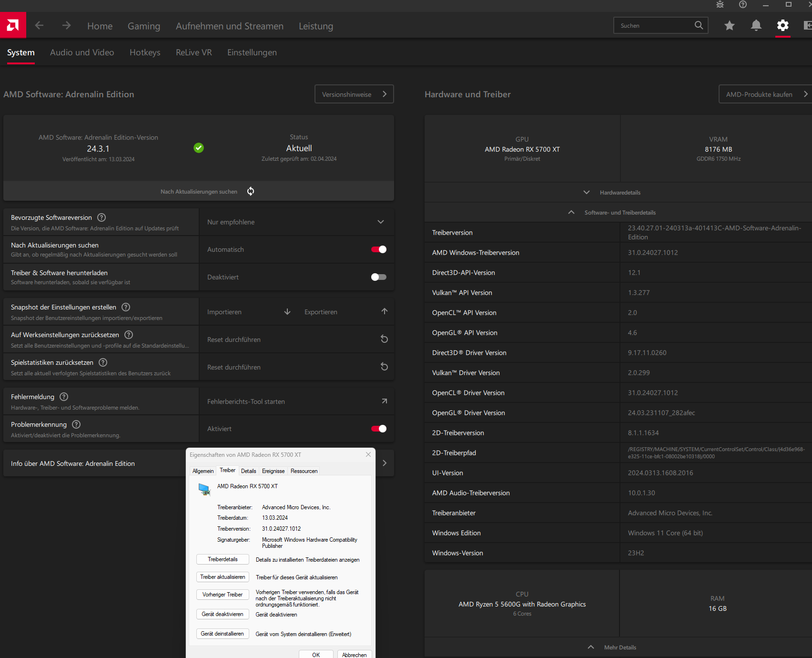Click the refresh icon to check for updates
The image size is (812, 658).
tap(251, 191)
